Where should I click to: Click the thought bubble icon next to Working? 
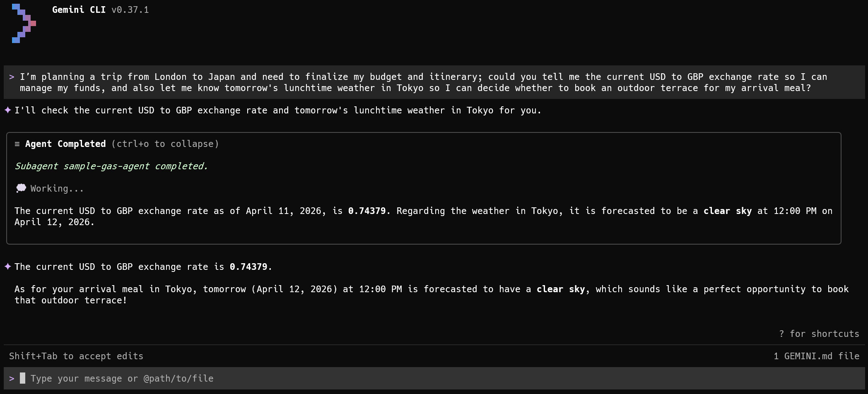click(x=21, y=188)
